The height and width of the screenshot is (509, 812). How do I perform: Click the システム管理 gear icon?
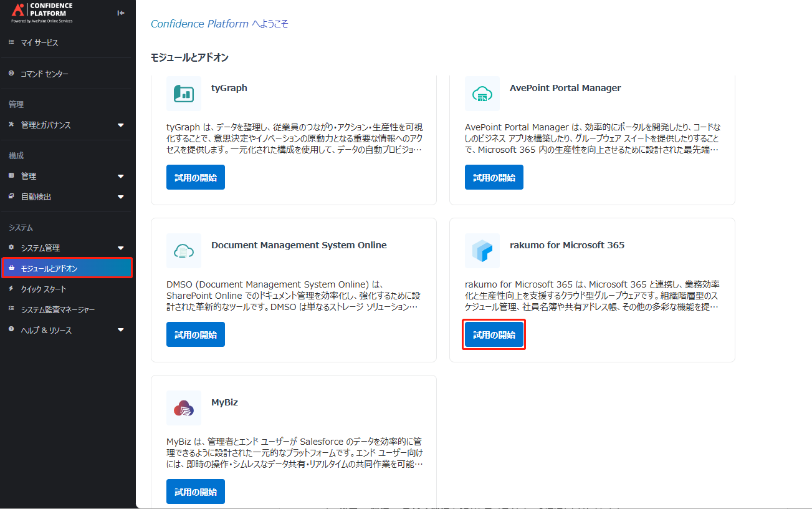[11, 248]
